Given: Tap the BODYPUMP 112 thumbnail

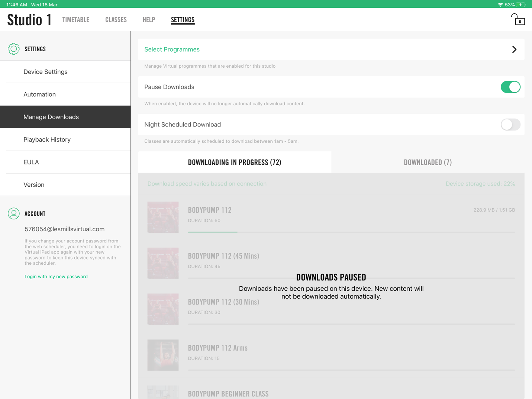Looking at the screenshot, I should (163, 217).
